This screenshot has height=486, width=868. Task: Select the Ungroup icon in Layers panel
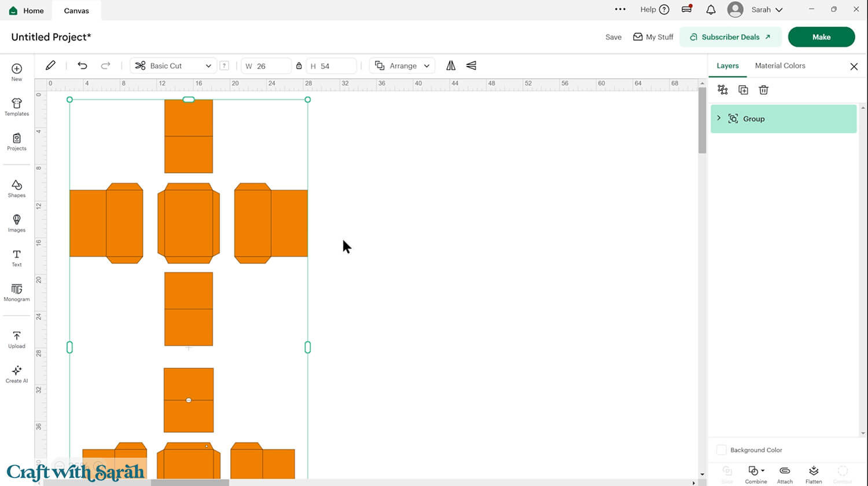click(x=722, y=90)
